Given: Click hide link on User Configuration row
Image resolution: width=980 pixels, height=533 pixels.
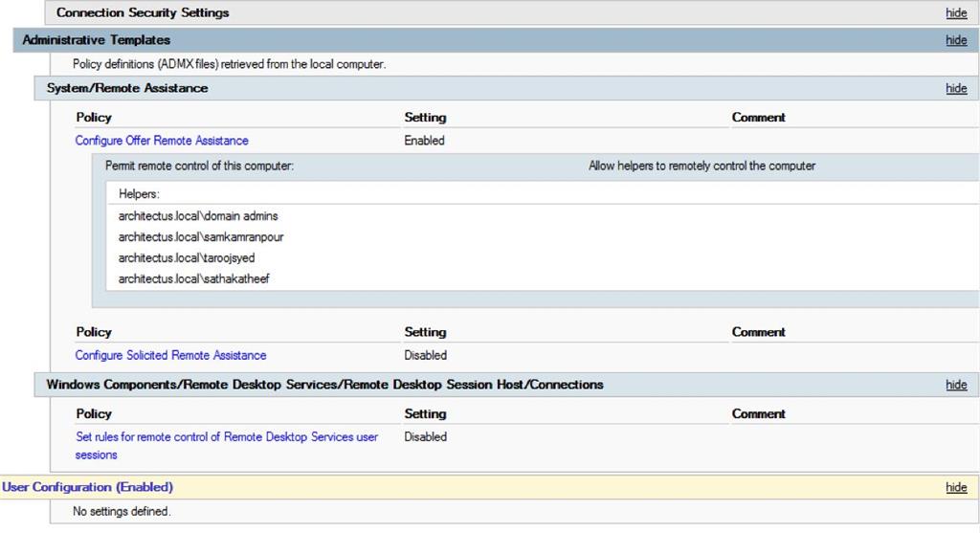Looking at the screenshot, I should pos(955,487).
